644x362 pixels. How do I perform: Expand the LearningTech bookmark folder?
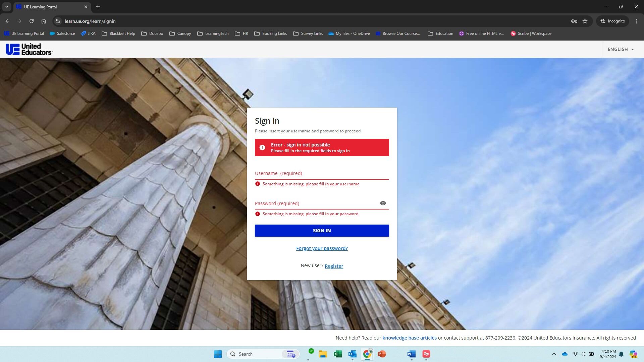(213, 34)
